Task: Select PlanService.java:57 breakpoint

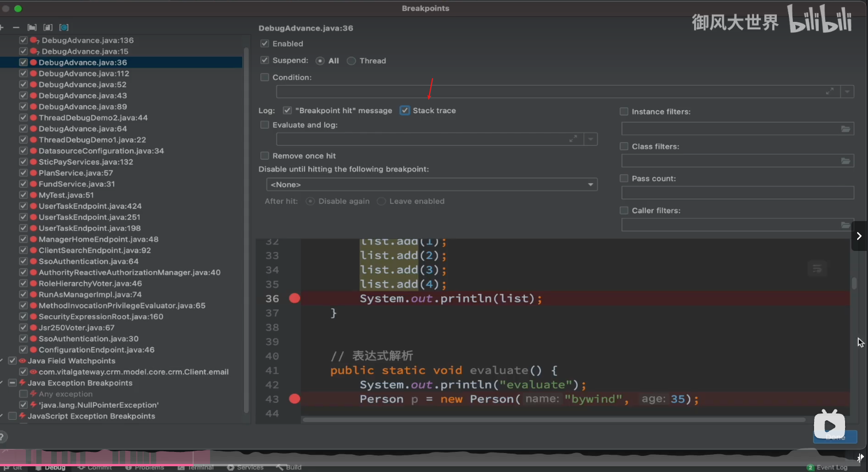Action: (76, 173)
